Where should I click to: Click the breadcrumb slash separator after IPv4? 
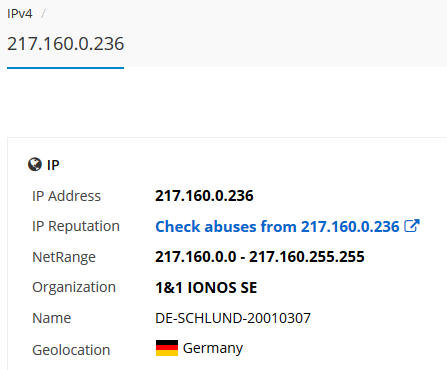43,14
